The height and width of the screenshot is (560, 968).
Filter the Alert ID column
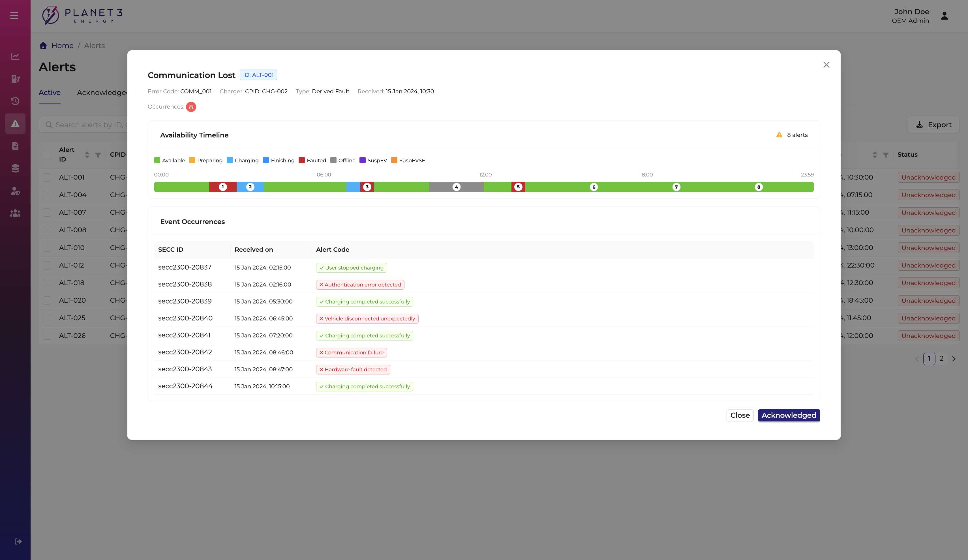[98, 155]
